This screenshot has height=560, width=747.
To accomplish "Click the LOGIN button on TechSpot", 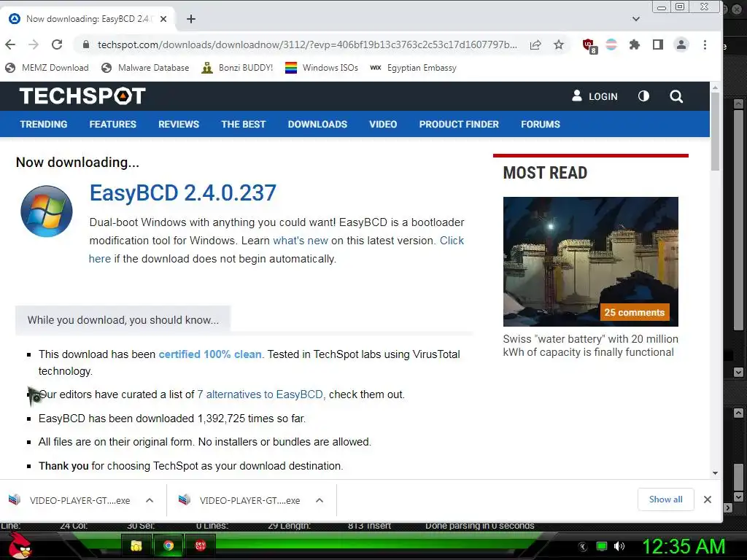I will 595,96.
